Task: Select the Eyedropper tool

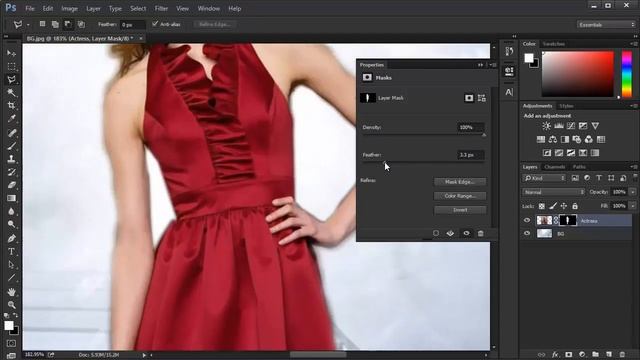Action: pyautogui.click(x=11, y=119)
